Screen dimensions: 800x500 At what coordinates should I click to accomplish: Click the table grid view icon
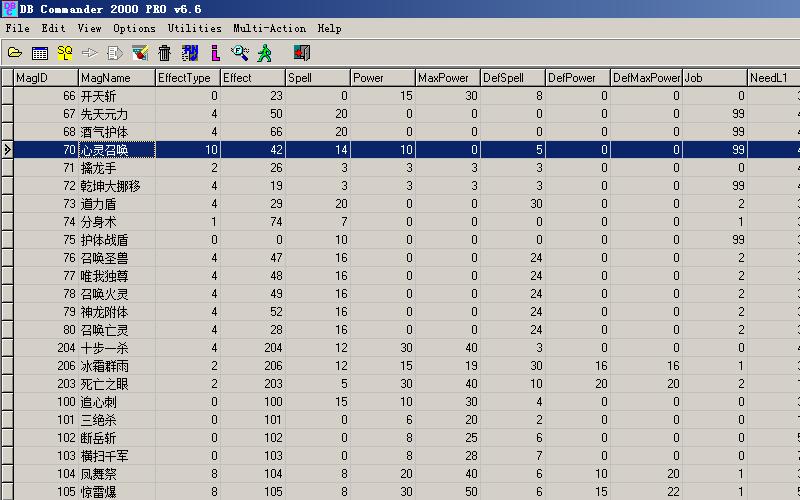tap(40, 53)
